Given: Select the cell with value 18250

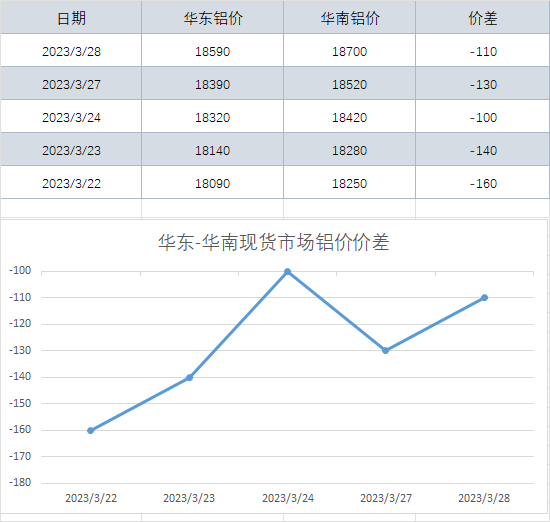Looking at the screenshot, I should 349,183.
